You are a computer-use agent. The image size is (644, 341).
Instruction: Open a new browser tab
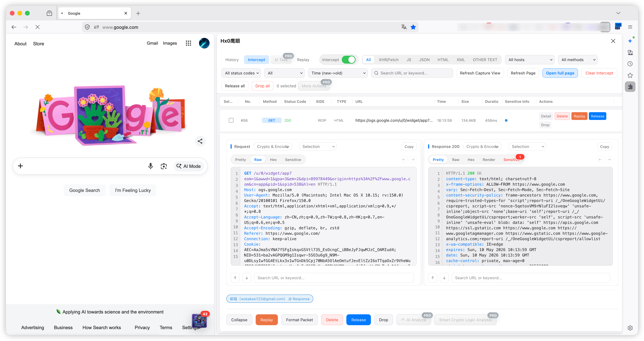tap(138, 13)
